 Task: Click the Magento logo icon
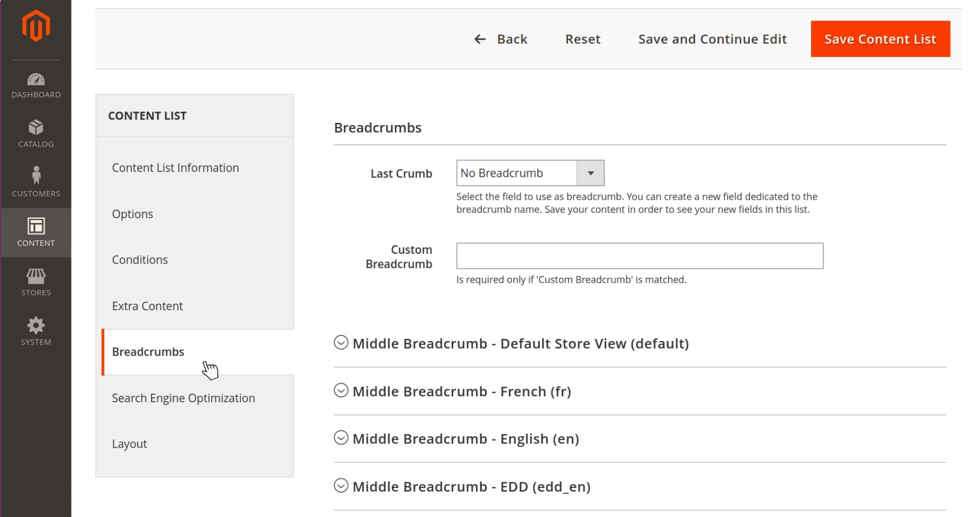coord(36,25)
